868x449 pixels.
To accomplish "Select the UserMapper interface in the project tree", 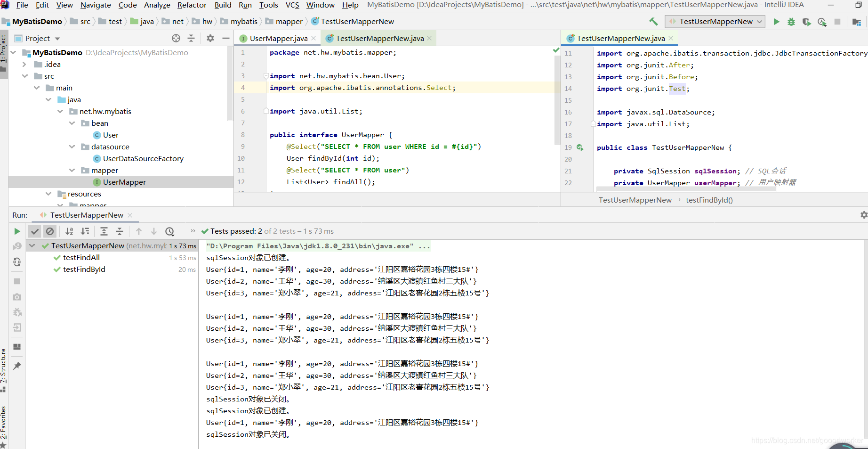I will (x=124, y=182).
